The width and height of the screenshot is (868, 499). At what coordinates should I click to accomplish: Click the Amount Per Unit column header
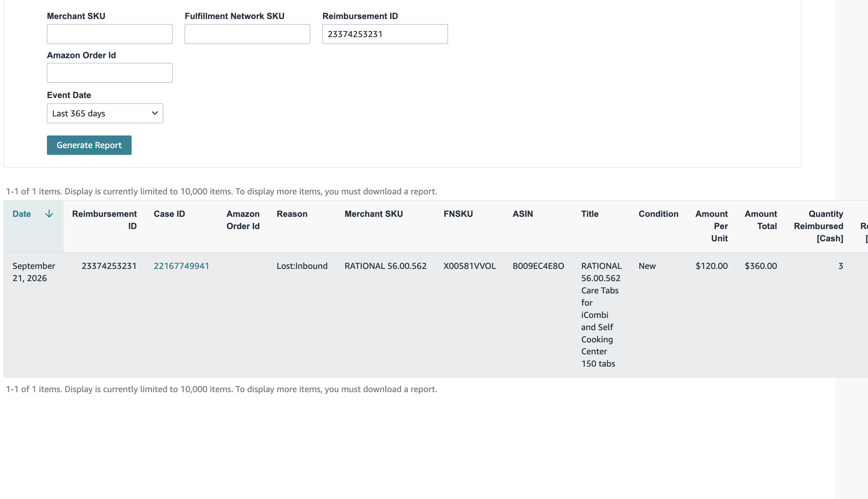click(x=711, y=226)
